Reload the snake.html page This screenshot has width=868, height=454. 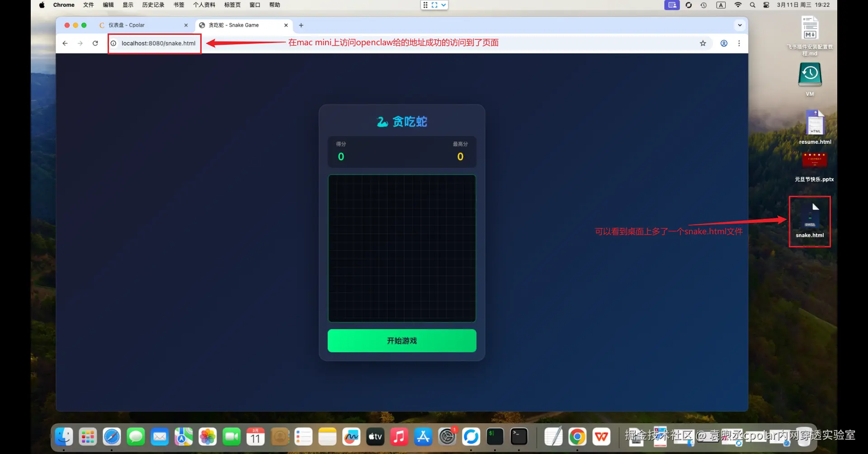95,43
